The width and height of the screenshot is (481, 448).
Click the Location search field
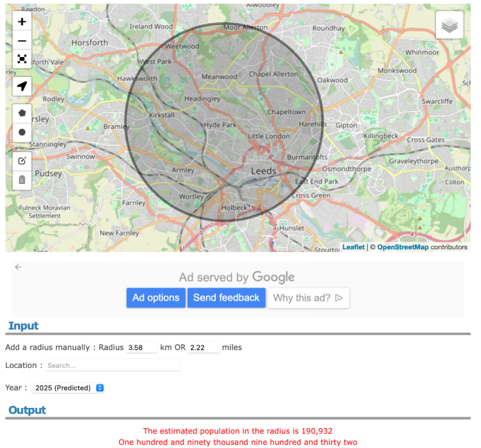(x=113, y=365)
